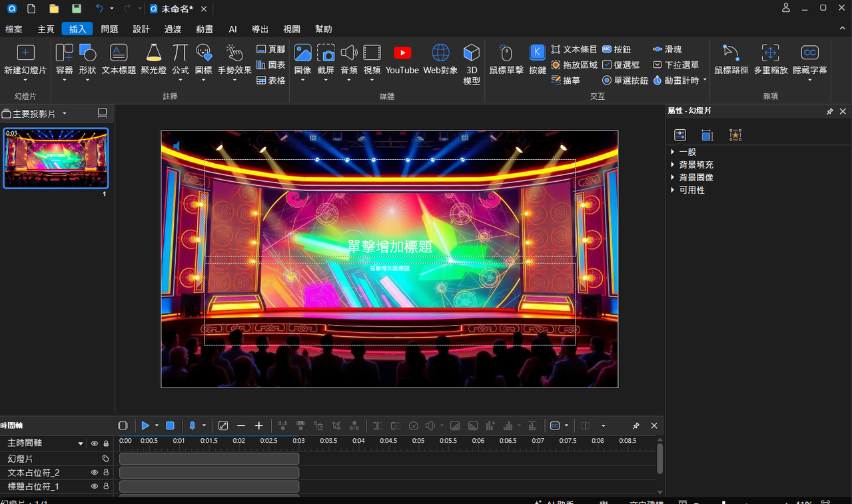
Task: Toggle visibility of 文本占位符_2 track
Action: 95,473
